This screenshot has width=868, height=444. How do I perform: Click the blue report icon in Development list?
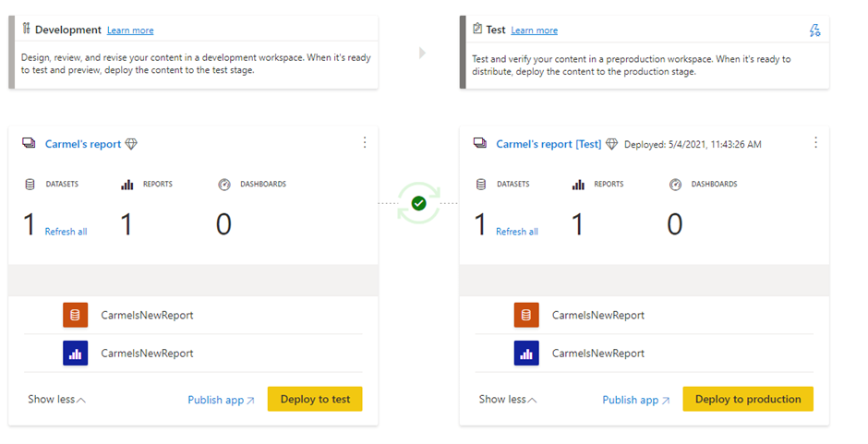tap(76, 353)
